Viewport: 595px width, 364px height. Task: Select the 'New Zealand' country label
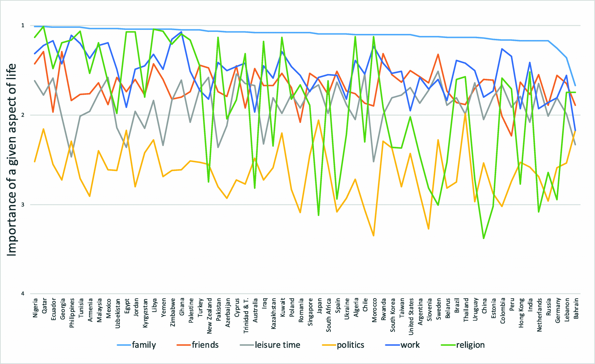pyautogui.click(x=209, y=316)
